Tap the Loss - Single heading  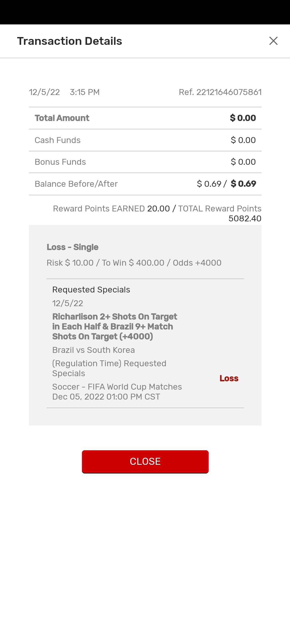coord(73,247)
